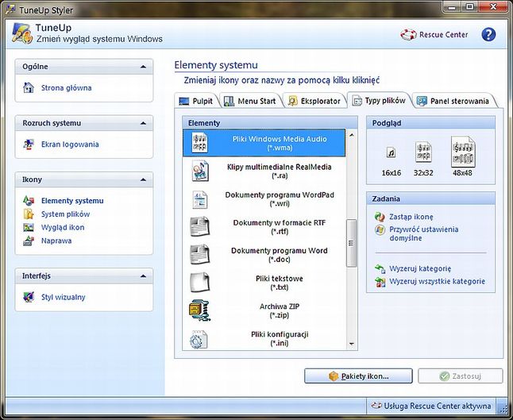Image resolution: width=513 pixels, height=420 pixels.
Task: Open the Wygląd ikon link
Action: pos(63,227)
